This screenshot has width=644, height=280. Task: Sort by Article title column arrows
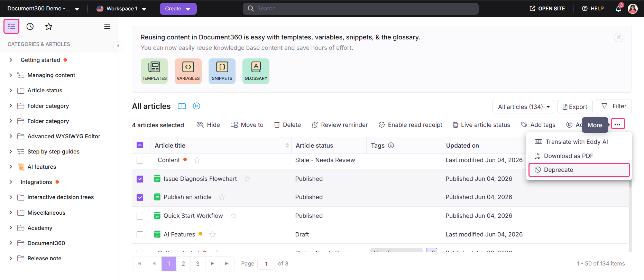(x=287, y=146)
